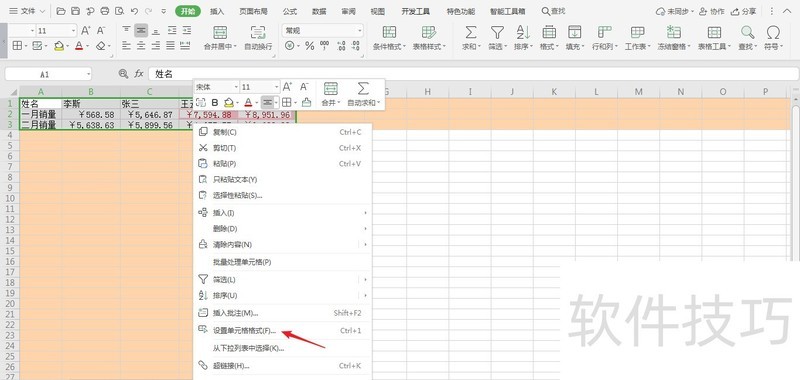800x380 pixels.
Task: Click the Fill (填充) icon in ribbon
Action: point(575,33)
